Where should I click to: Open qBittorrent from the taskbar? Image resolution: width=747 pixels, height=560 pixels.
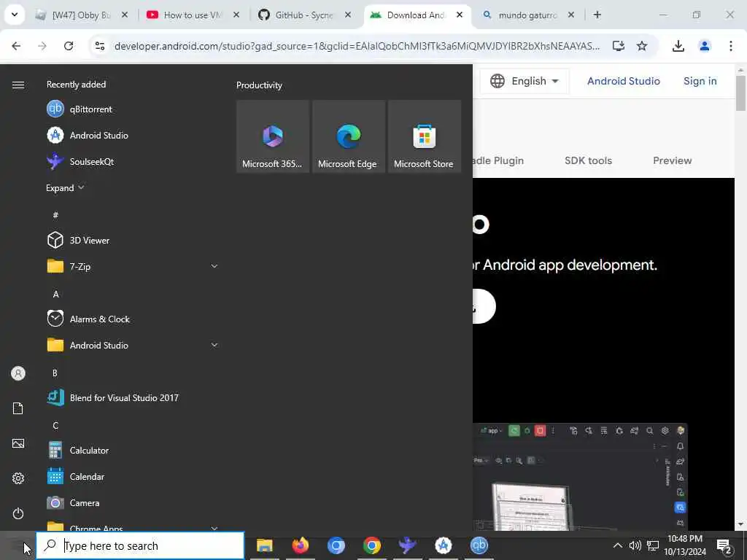[479, 545]
